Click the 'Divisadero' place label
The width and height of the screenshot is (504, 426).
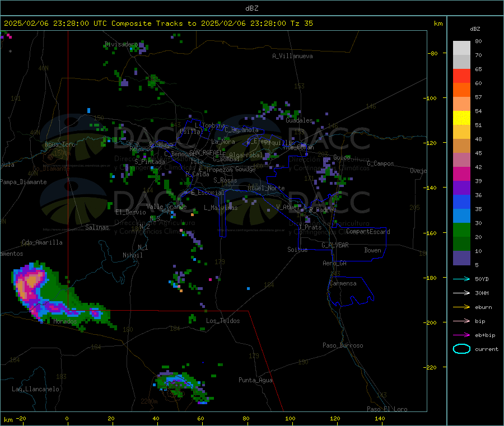(121, 44)
